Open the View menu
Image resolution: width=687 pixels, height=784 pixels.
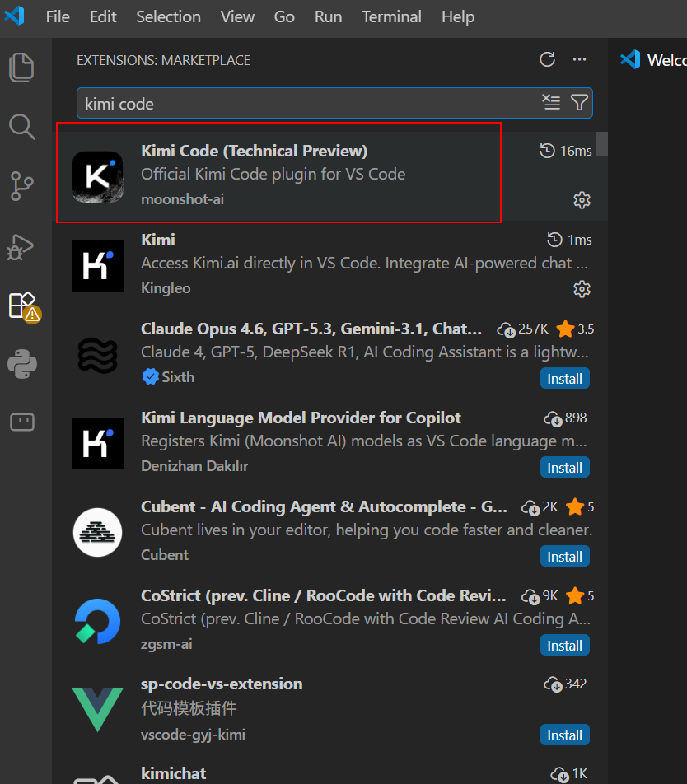237,16
